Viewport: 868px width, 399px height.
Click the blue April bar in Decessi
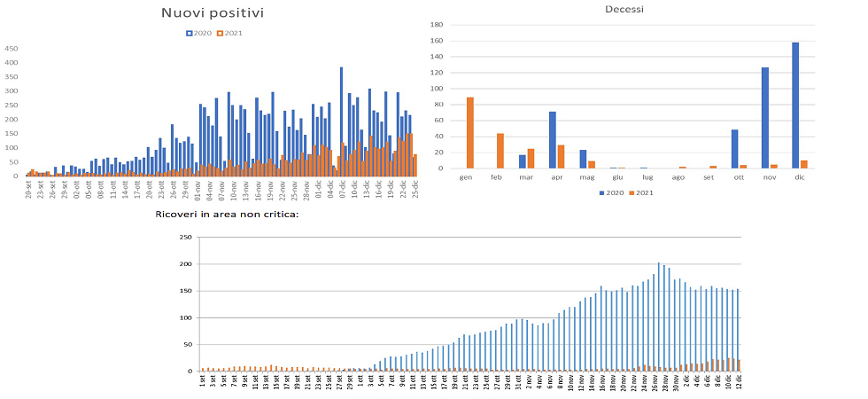tap(552, 139)
